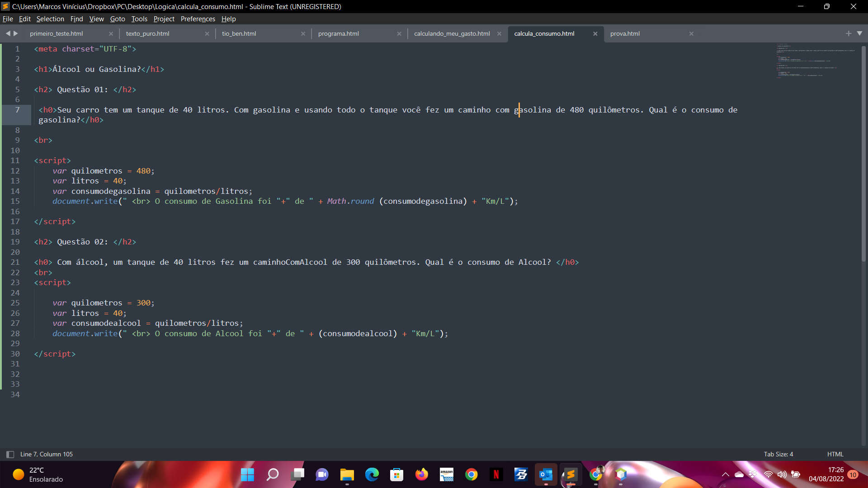
Task: Click the code minimap preview
Action: click(x=815, y=61)
